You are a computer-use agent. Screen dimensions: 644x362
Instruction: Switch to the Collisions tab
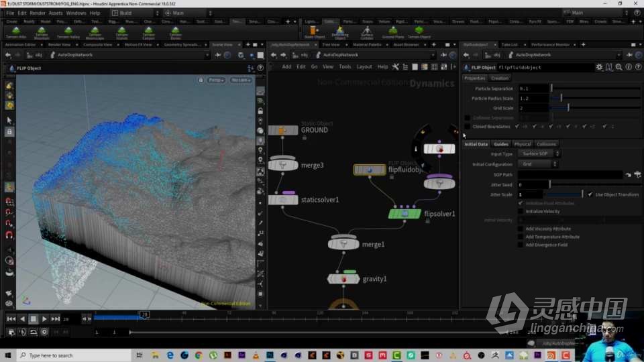click(546, 144)
